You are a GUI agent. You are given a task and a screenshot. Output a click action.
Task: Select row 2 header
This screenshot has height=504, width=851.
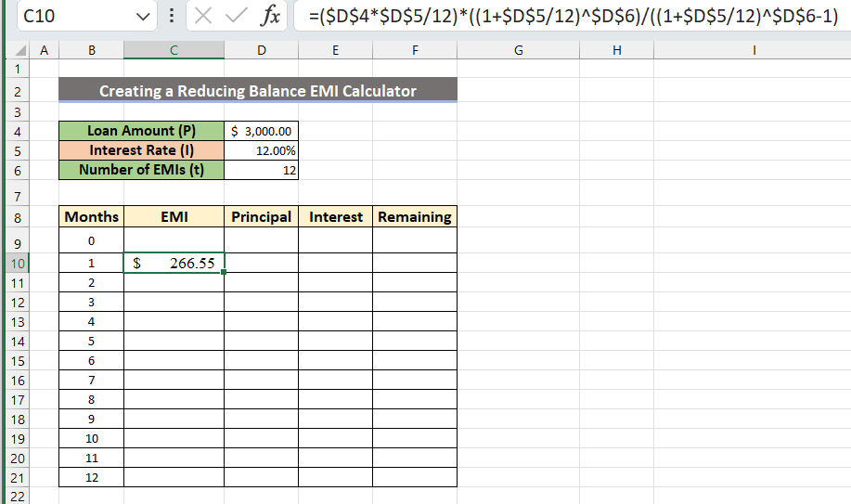tap(18, 91)
